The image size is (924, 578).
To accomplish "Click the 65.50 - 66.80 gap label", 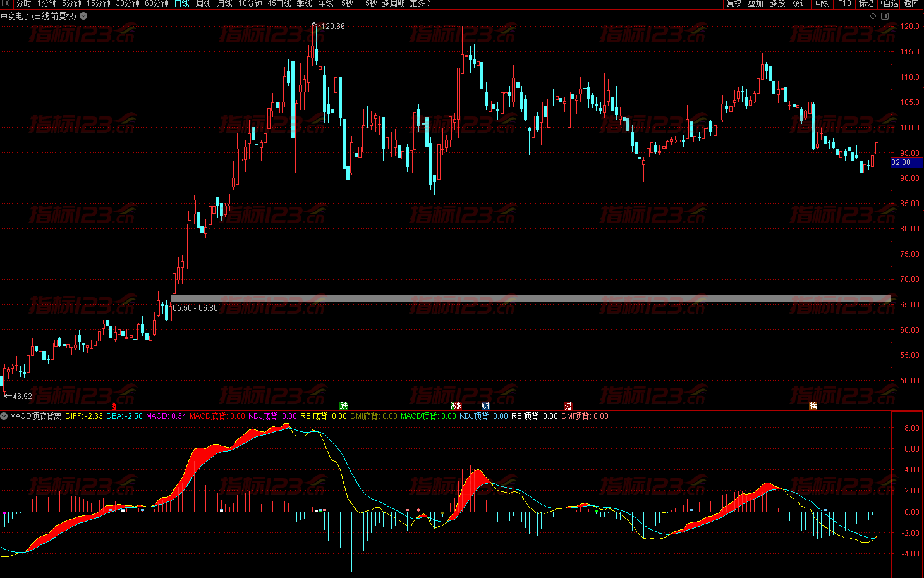I will click(195, 308).
